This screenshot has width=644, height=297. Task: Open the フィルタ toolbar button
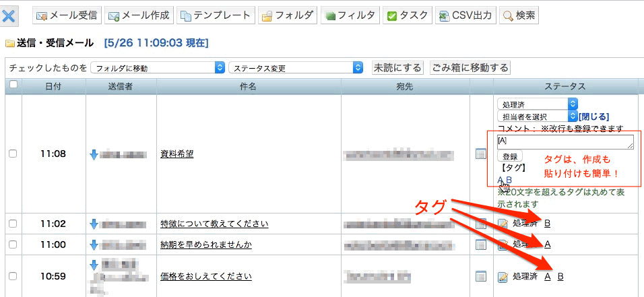tap(350, 15)
